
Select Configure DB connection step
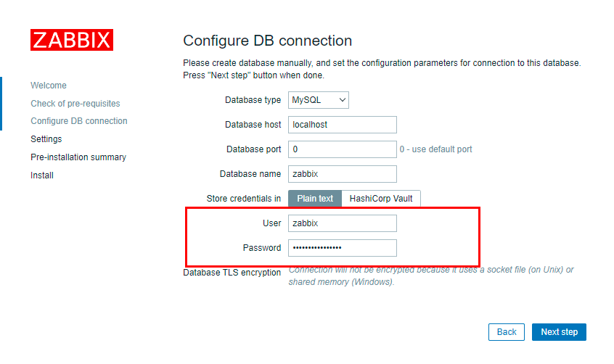tap(79, 121)
